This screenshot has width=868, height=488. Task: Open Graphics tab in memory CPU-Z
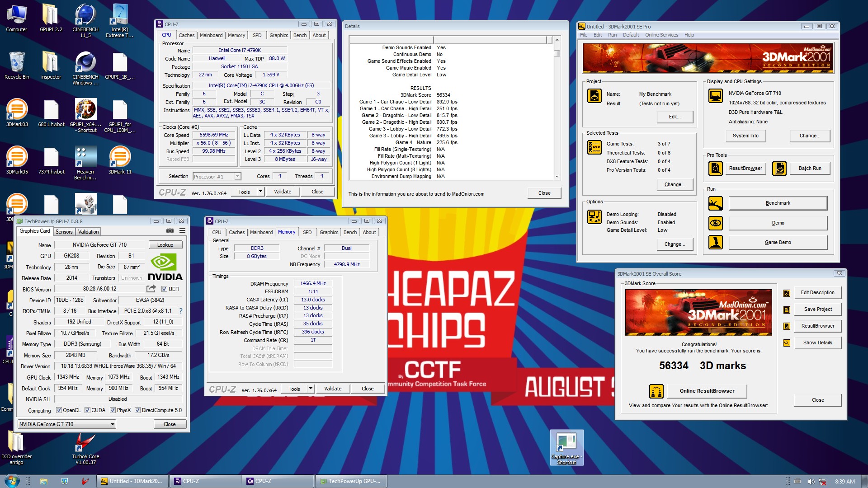329,232
